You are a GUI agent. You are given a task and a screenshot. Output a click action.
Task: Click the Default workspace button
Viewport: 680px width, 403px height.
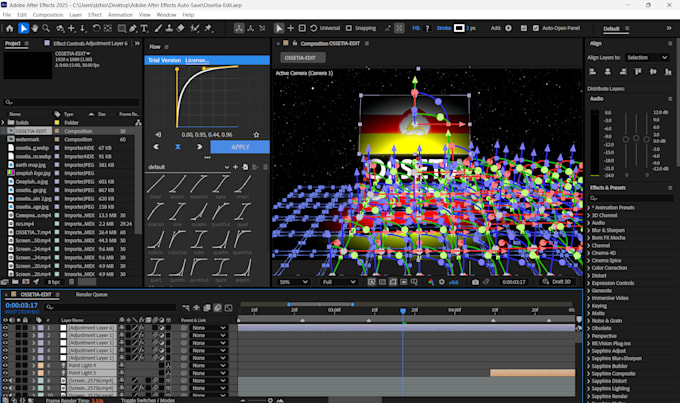611,29
